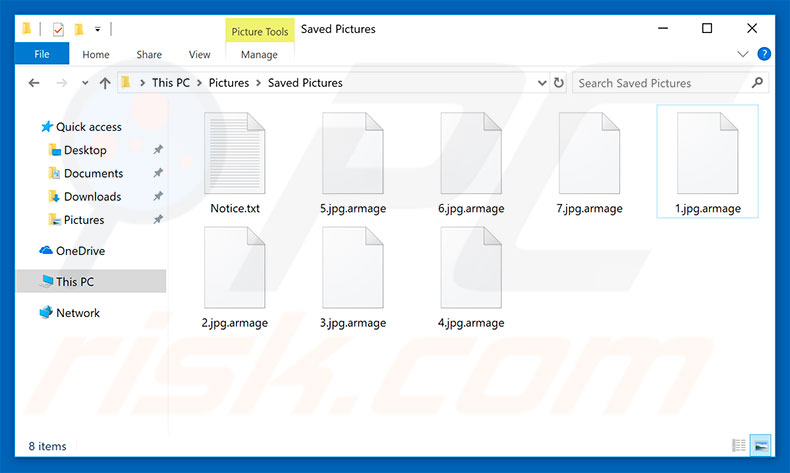
Task: Select the 7.jpg.armage file icon
Action: (x=589, y=153)
